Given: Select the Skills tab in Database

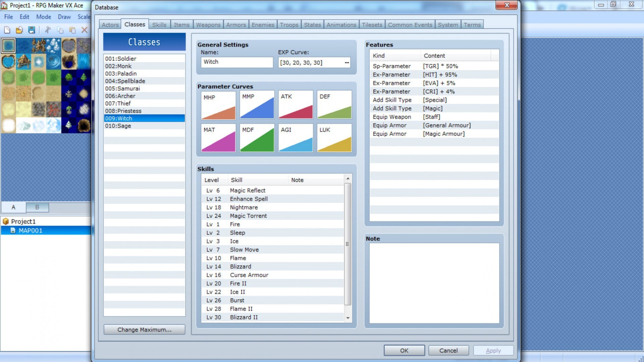Looking at the screenshot, I should click(159, 24).
